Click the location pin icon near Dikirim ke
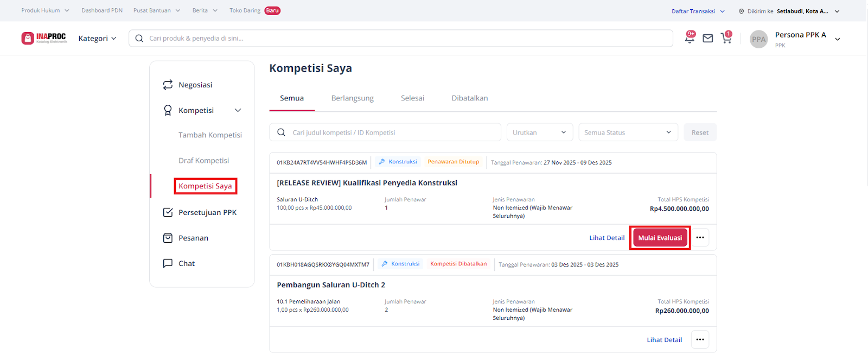Image resolution: width=868 pixels, height=354 pixels. tap(741, 11)
